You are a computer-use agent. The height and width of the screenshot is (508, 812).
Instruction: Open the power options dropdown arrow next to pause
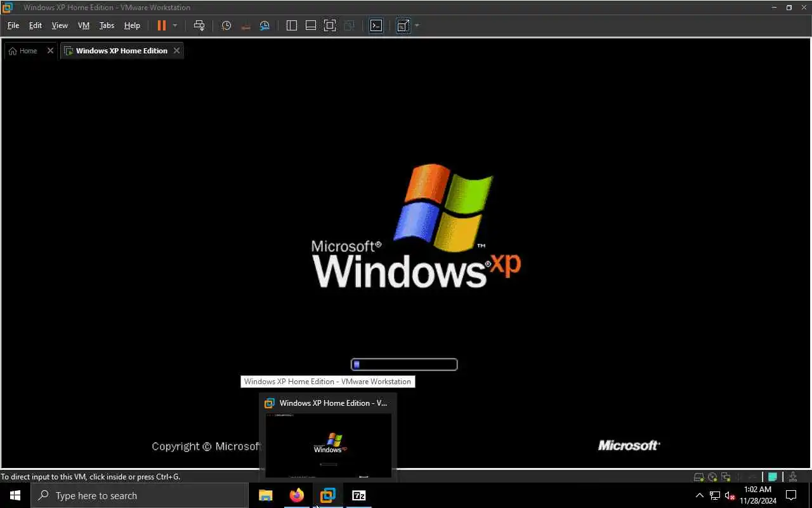pos(175,25)
